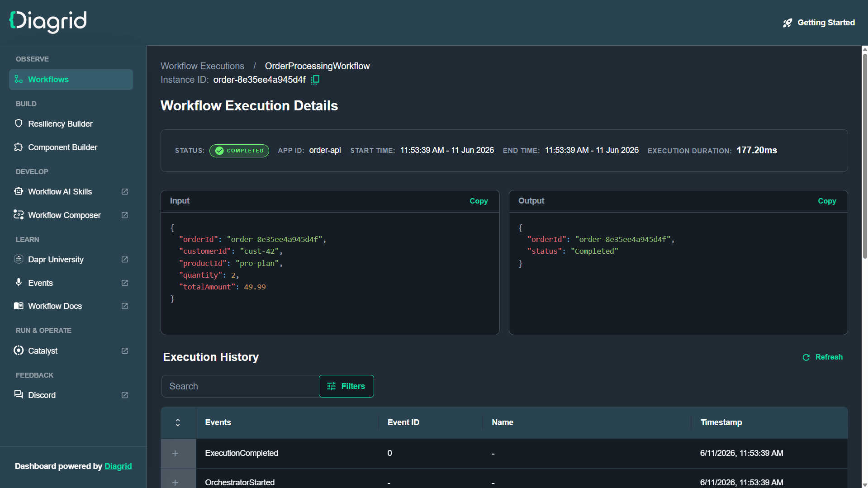
Task: Click the Dapr University icon
Action: click(x=19, y=259)
